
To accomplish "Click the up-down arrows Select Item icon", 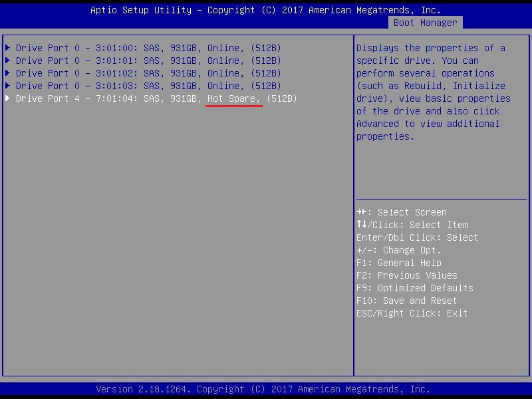I will pos(361,225).
